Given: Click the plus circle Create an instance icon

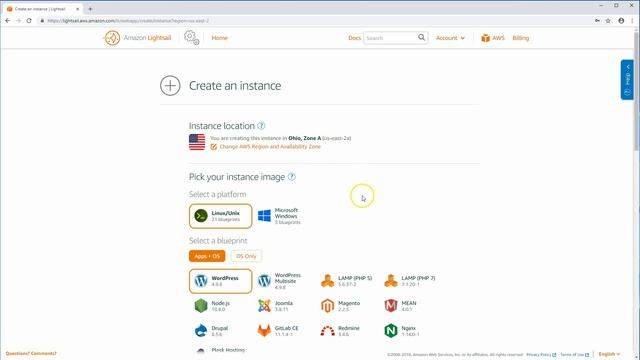Looking at the screenshot, I should click(170, 86).
